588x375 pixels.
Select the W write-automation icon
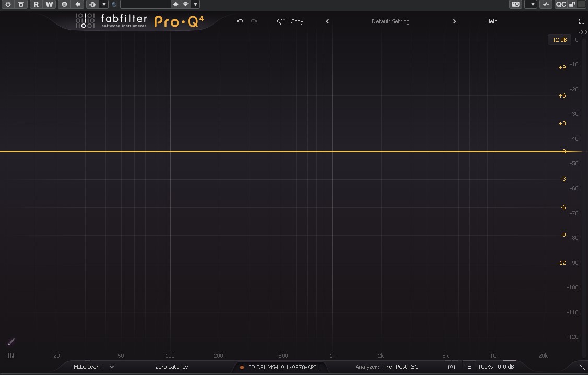[49, 4]
